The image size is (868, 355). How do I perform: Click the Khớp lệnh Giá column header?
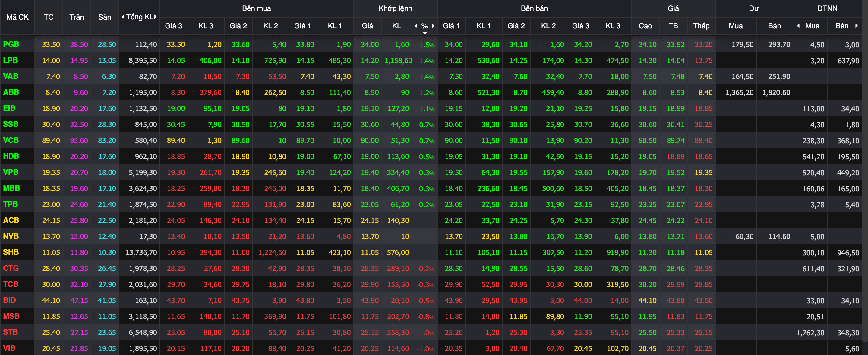[x=367, y=26]
